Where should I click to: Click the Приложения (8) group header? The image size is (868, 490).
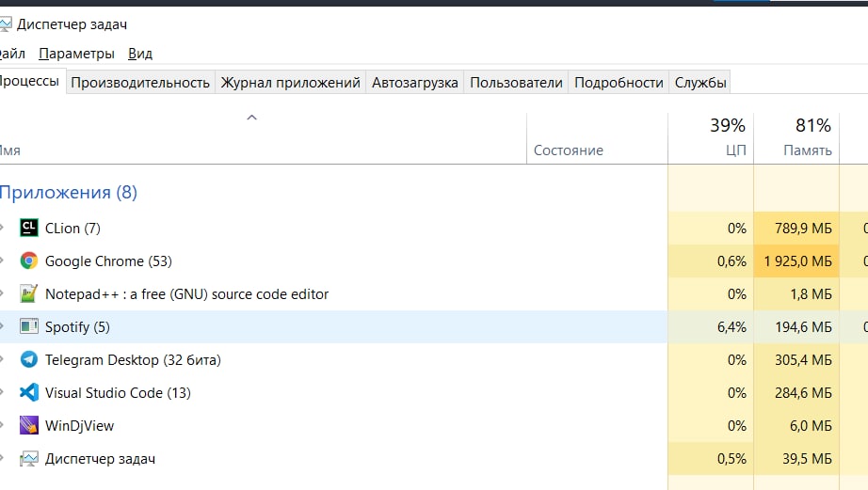(68, 192)
